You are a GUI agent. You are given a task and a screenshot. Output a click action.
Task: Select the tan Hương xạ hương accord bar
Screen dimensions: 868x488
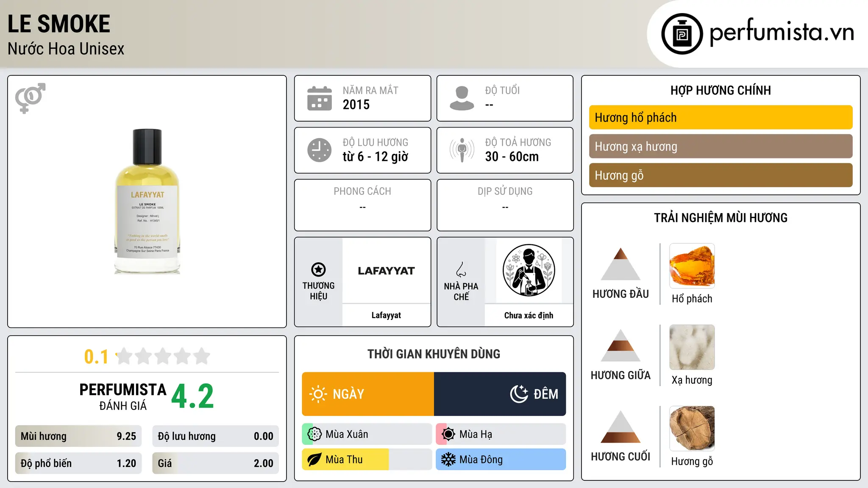click(x=721, y=146)
